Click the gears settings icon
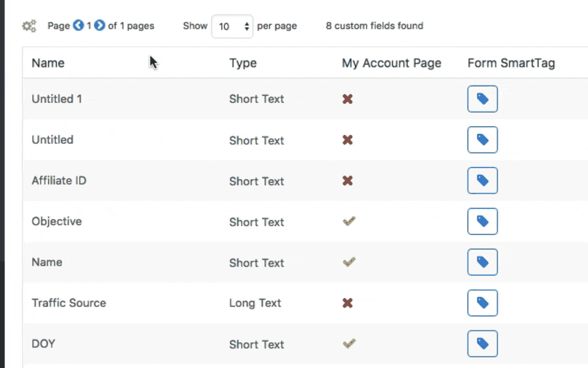 [29, 26]
